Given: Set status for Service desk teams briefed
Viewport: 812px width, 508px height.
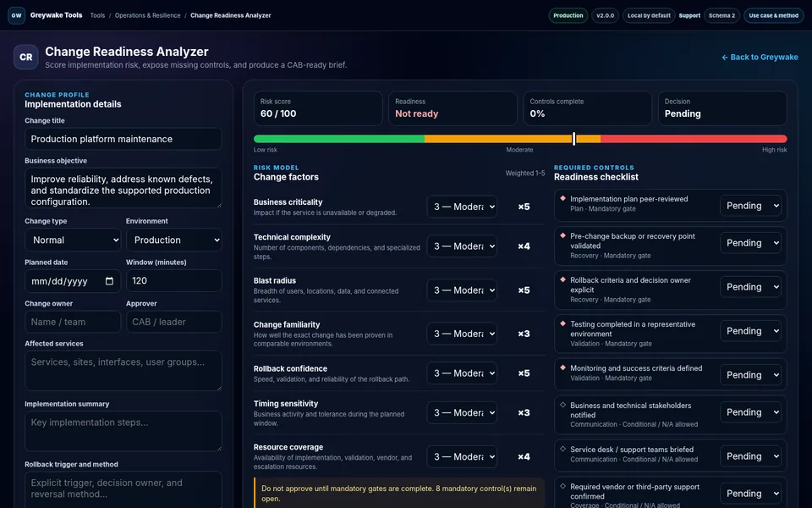Looking at the screenshot, I should click(x=750, y=456).
